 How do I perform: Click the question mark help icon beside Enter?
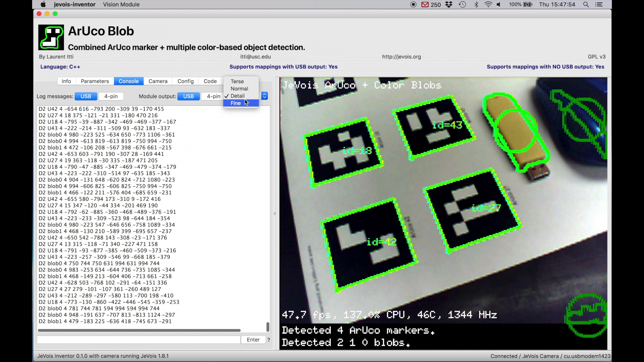click(269, 340)
